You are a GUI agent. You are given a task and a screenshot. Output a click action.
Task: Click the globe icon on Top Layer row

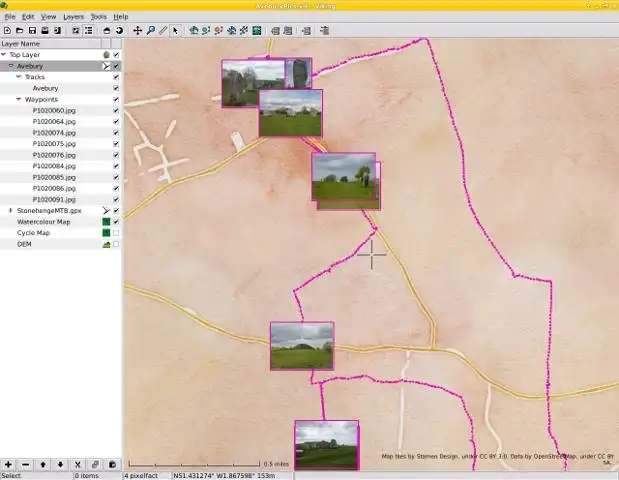coord(106,55)
